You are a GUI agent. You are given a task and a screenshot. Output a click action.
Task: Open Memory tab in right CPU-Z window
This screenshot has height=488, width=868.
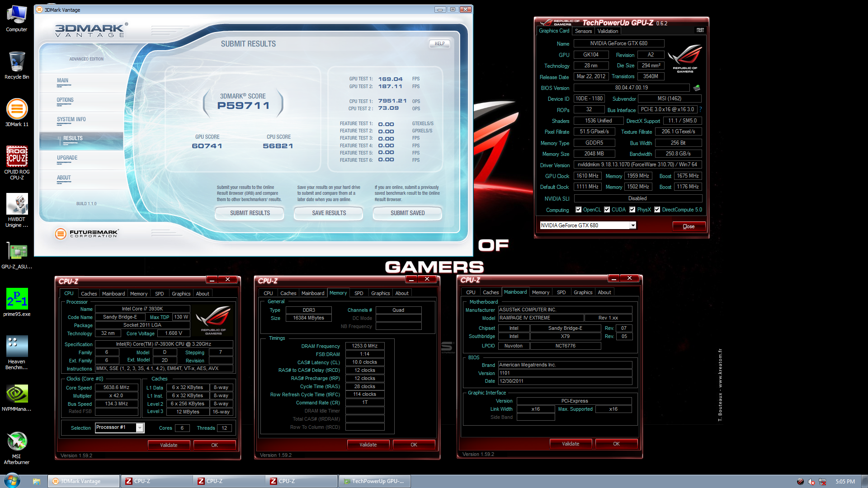click(x=540, y=292)
